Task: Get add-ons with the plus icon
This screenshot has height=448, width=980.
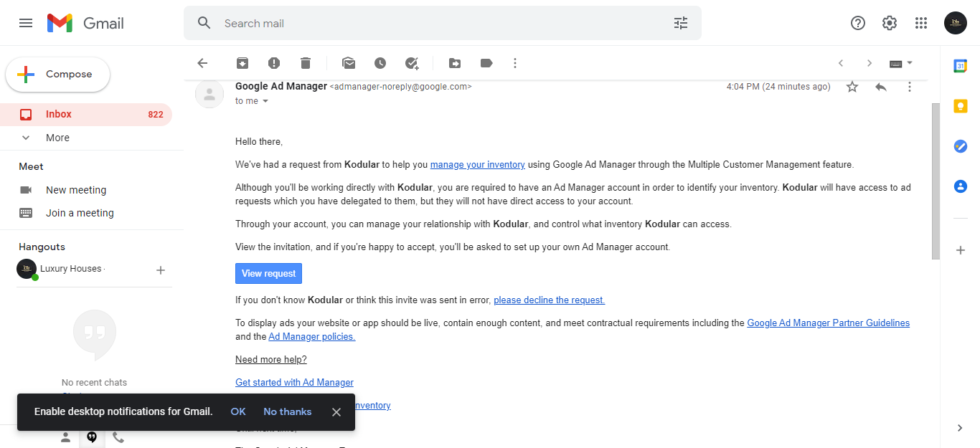Action: [x=961, y=250]
